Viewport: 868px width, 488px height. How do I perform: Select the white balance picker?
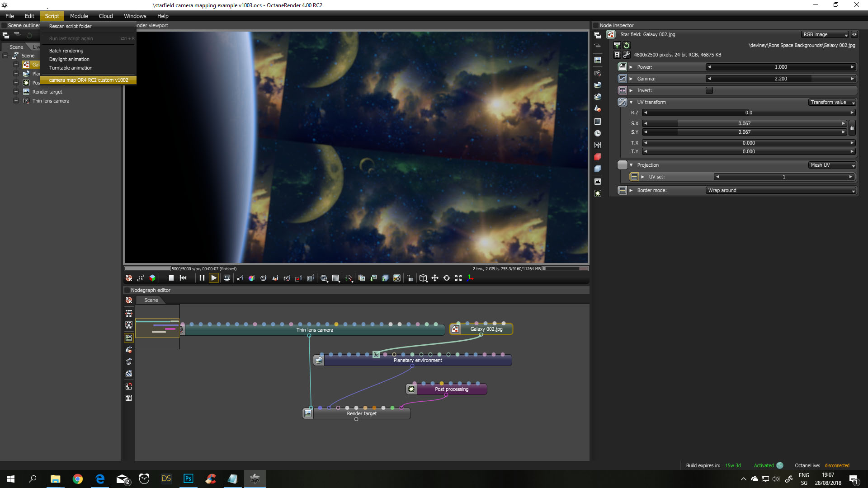[x=251, y=278]
